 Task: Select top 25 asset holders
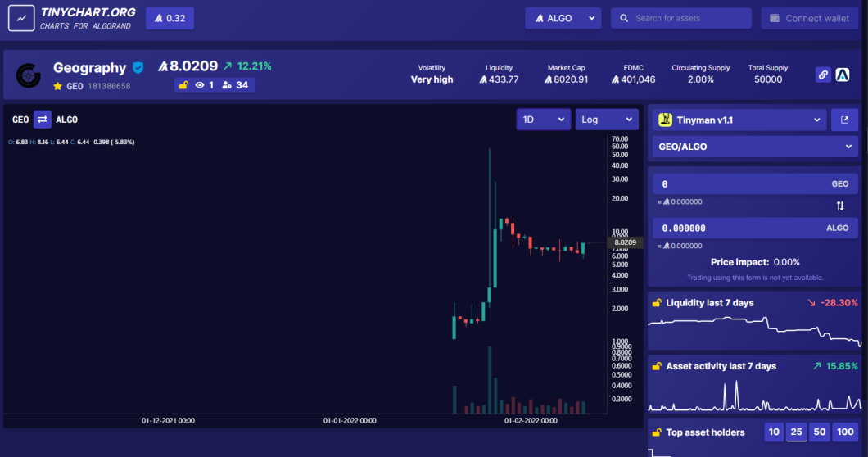click(797, 432)
